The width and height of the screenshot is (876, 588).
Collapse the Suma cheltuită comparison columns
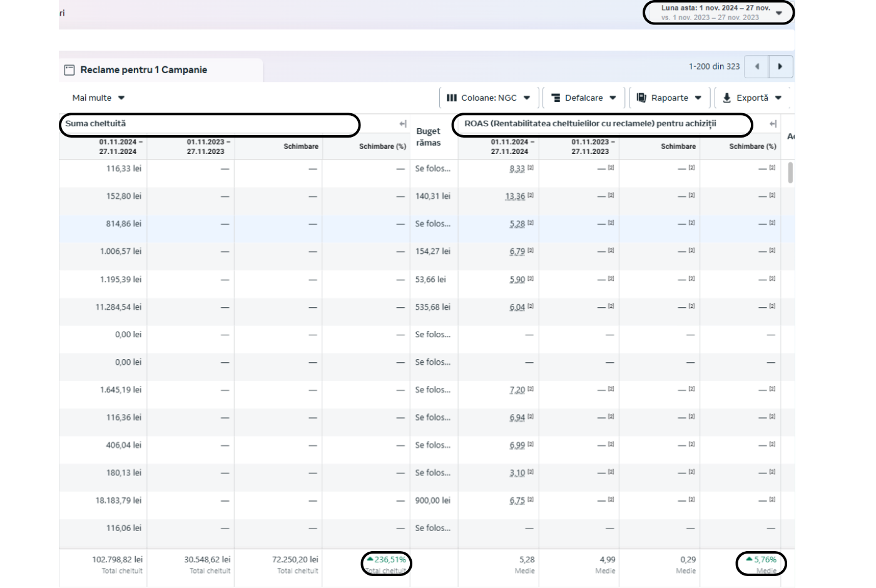tap(403, 124)
